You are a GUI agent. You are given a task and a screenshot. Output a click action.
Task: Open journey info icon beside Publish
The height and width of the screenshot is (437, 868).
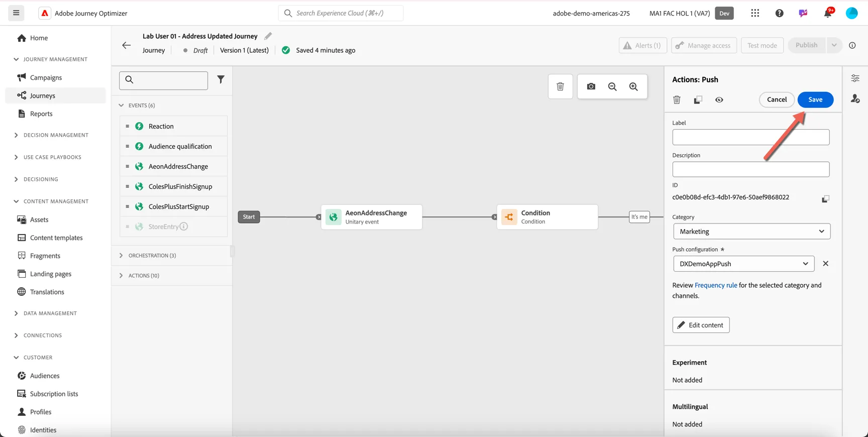pos(852,45)
